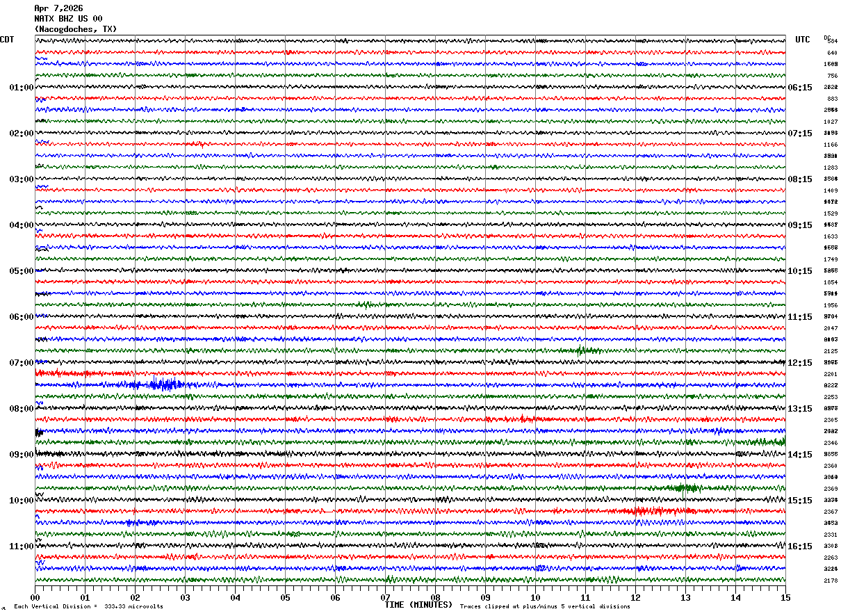Image resolution: width=841 pixels, height=616 pixels.
Task: Click the Traces clipped footnote text
Action: click(x=545, y=607)
